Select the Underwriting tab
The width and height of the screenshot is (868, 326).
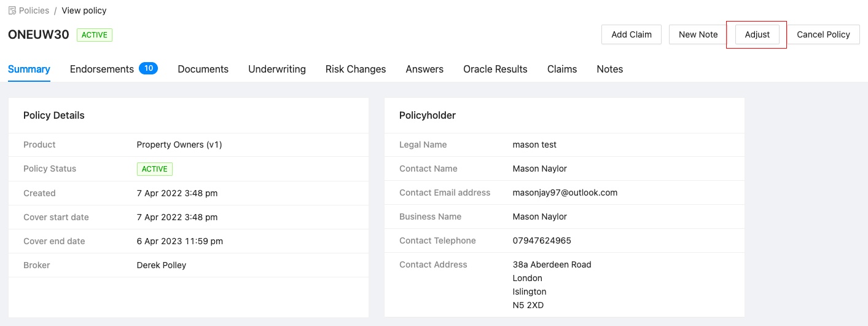(276, 69)
